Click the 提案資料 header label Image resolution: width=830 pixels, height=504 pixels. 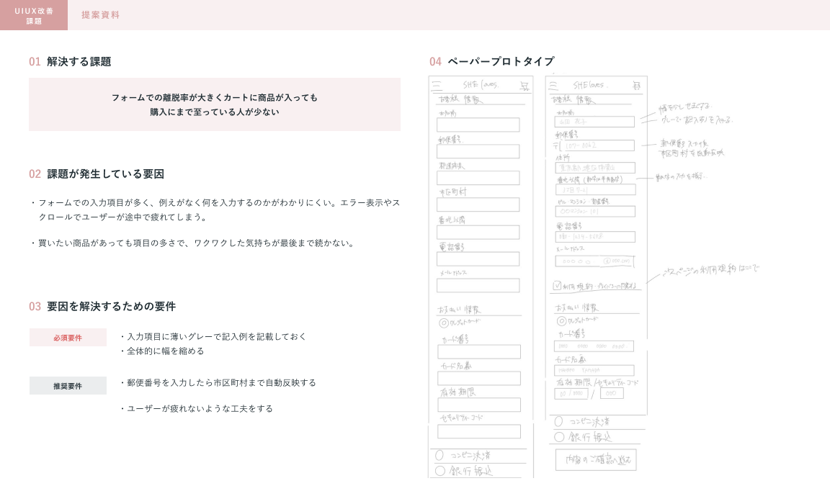point(101,15)
